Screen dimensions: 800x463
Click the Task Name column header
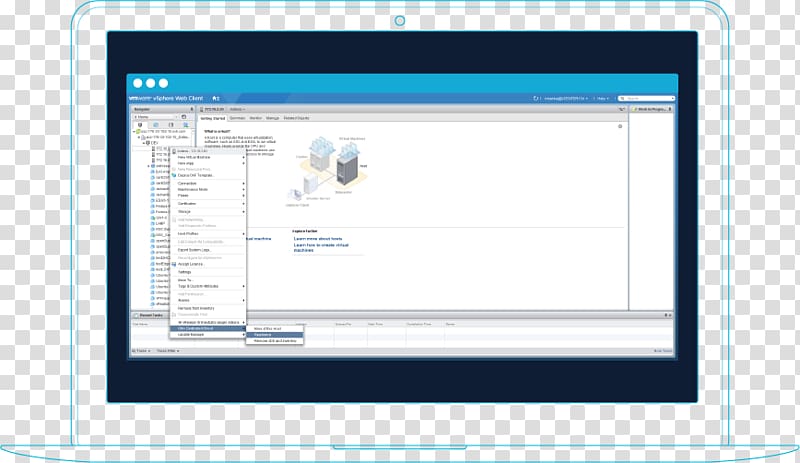coord(140,324)
